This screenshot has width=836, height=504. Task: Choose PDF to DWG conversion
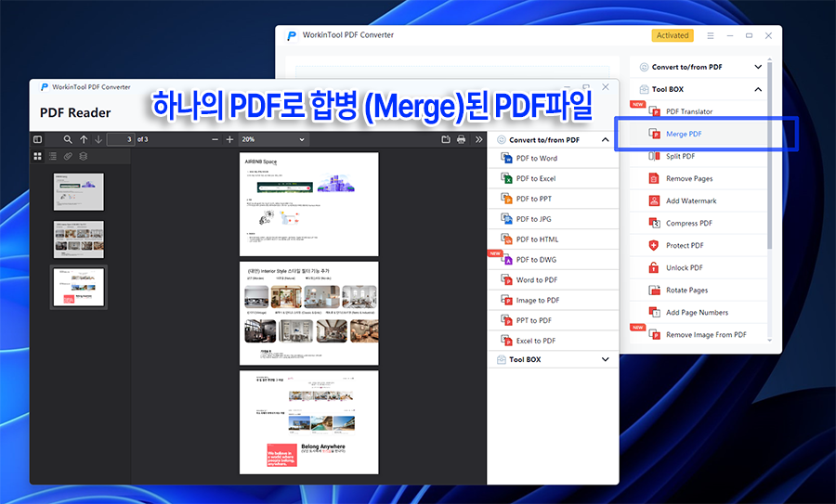pyautogui.click(x=554, y=260)
